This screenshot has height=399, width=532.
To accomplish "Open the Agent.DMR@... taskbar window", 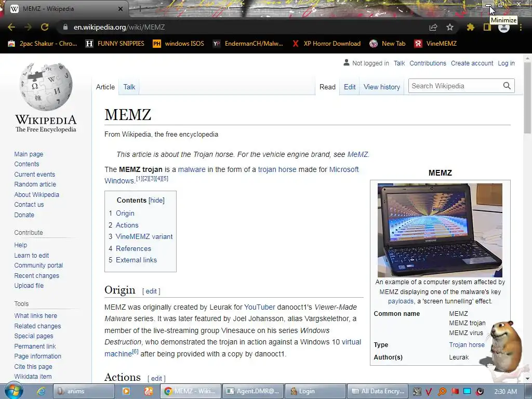I will (252, 391).
